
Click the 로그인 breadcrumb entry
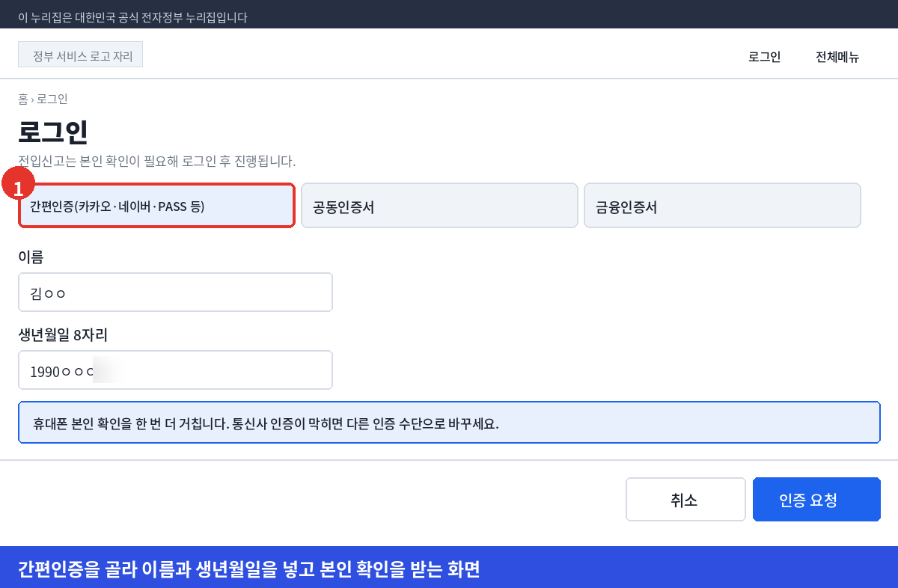[x=52, y=99]
